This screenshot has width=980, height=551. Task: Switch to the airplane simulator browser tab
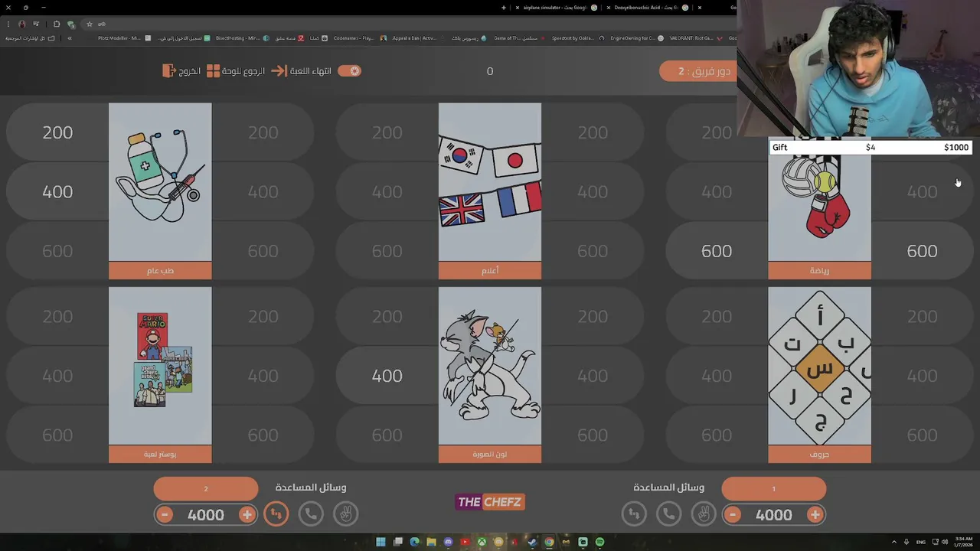555,7
